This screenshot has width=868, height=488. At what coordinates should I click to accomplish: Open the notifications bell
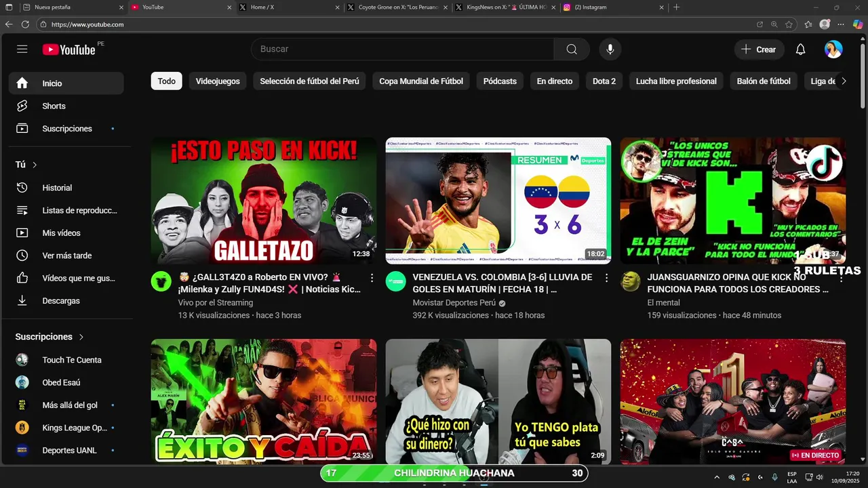tap(800, 49)
